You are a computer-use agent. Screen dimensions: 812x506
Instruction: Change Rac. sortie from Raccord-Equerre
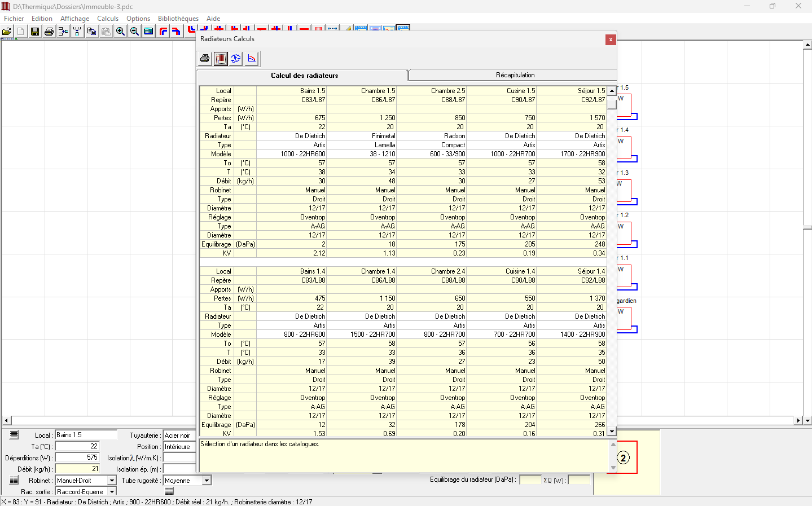point(111,491)
